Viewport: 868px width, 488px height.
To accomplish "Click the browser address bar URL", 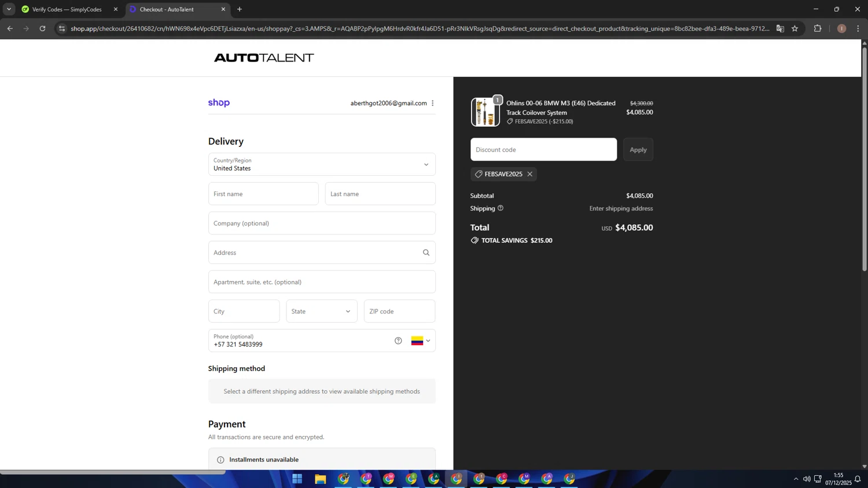I will pos(420,28).
